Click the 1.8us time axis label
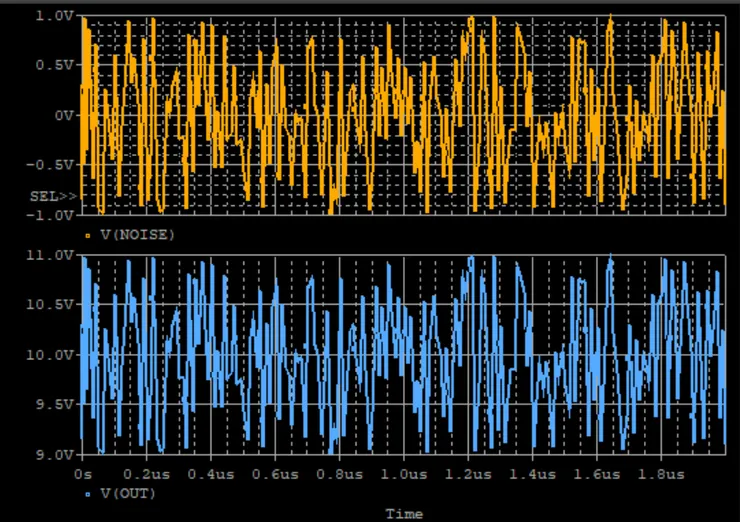The width and height of the screenshot is (740, 522). 661,474
